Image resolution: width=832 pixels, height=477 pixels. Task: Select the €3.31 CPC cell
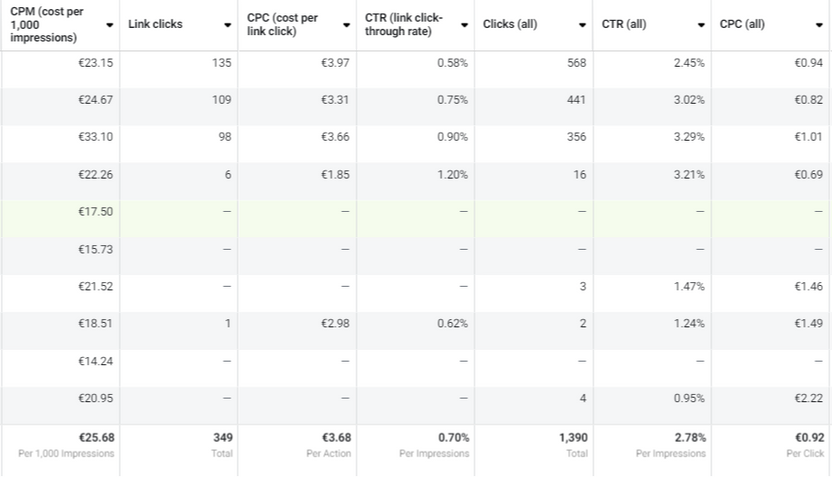coord(335,100)
